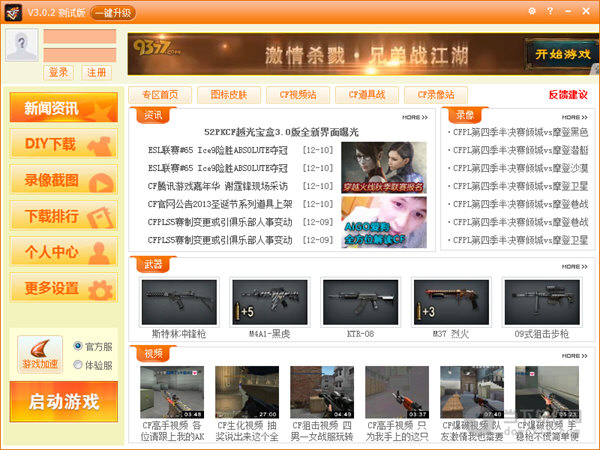Open the 穿越火线秋季联赛 news image

pos(384,168)
